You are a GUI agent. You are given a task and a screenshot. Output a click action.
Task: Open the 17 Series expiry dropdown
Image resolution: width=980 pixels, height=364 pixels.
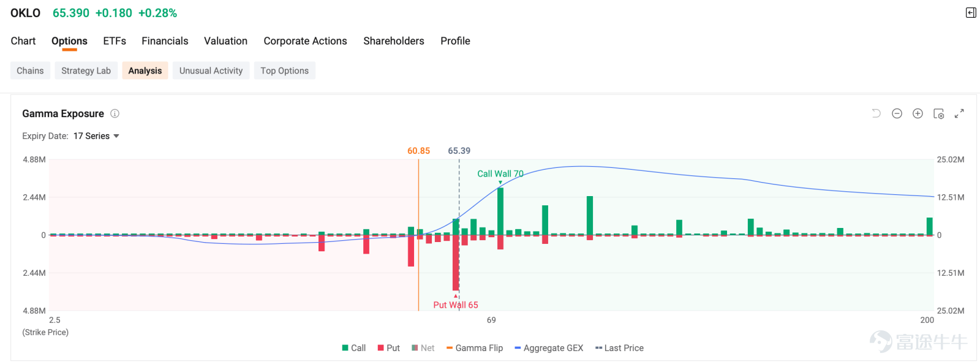tap(96, 136)
